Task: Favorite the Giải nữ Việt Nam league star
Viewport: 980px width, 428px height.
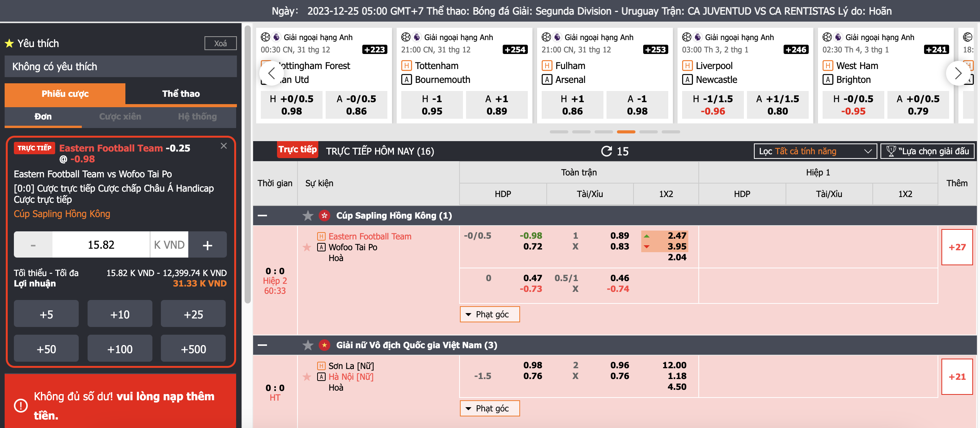Action: [x=308, y=345]
